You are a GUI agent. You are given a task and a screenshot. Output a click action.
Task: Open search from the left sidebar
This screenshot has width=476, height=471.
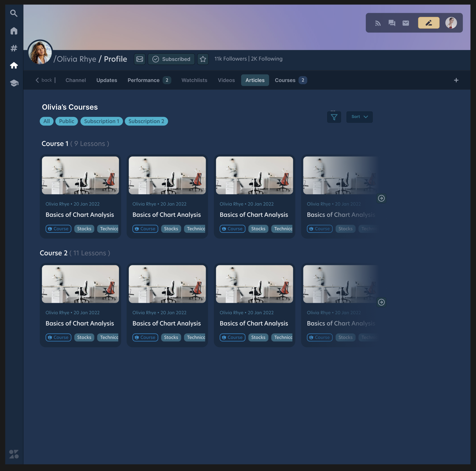point(14,13)
